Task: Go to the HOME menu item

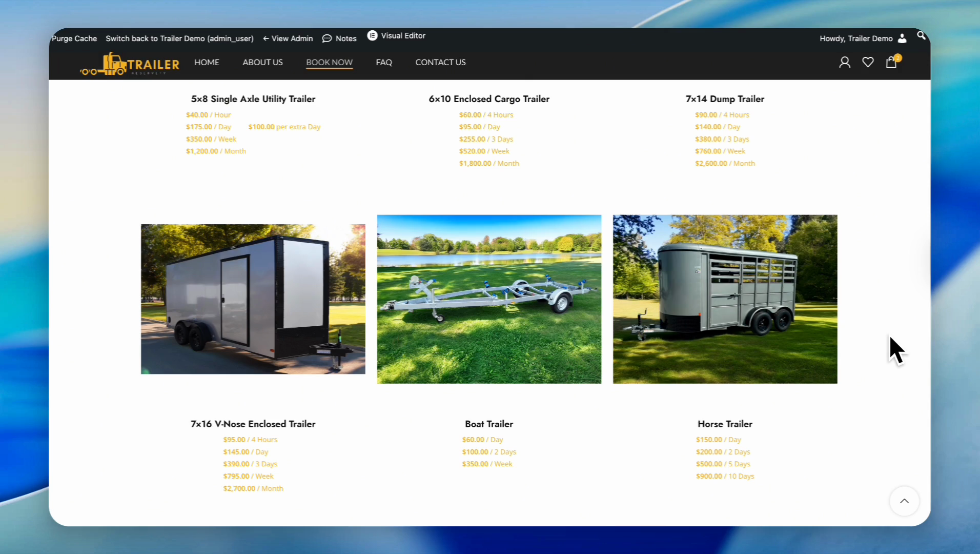Action: pos(207,62)
